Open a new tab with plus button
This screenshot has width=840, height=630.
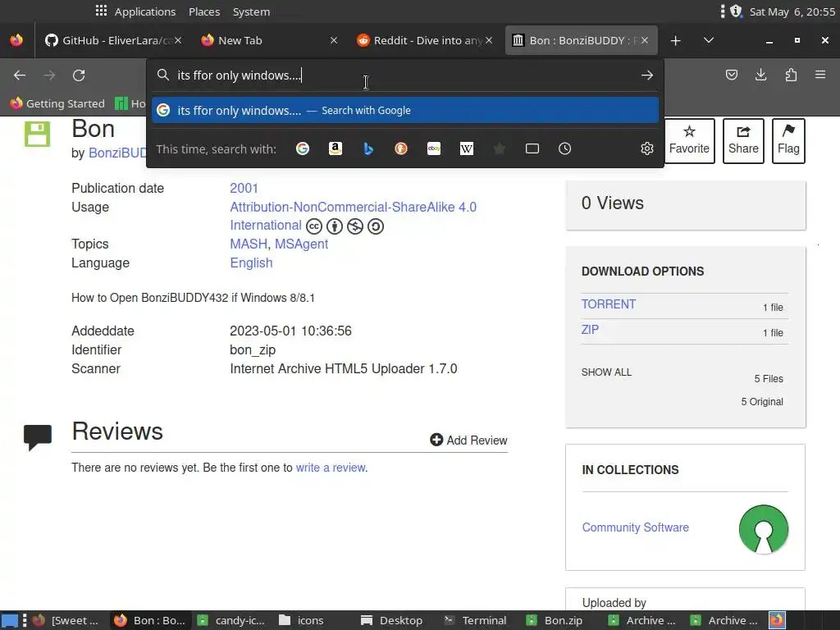point(676,41)
